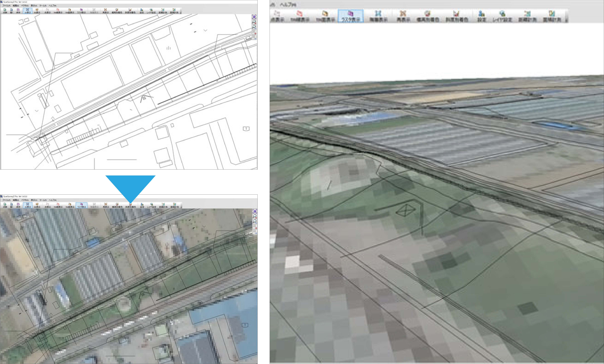Click 保存 save icon in bottom-left window
The image size is (604, 364).
[18, 205]
